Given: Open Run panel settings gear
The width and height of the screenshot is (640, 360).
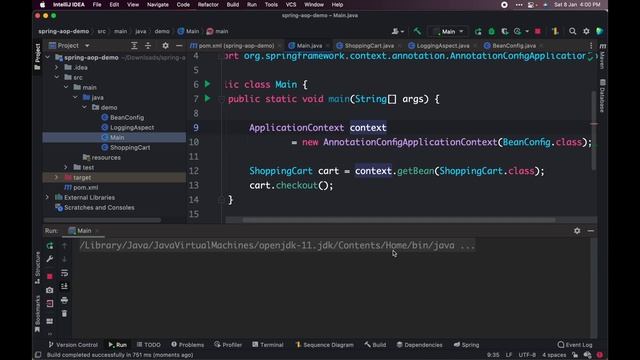Looking at the screenshot, I should [x=577, y=231].
